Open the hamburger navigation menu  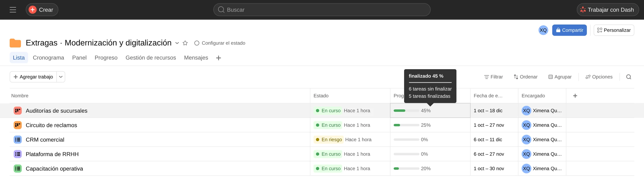tap(13, 10)
